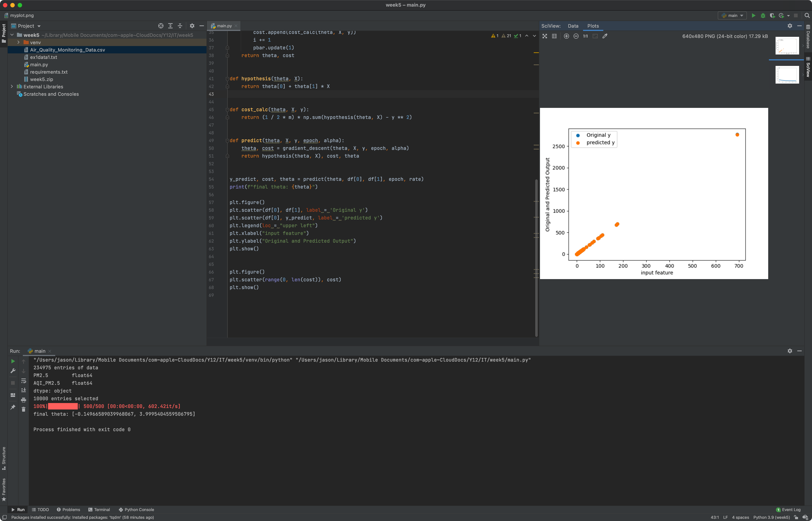The image size is (812, 521).
Task: Zoom out of the plot image
Action: pos(576,36)
